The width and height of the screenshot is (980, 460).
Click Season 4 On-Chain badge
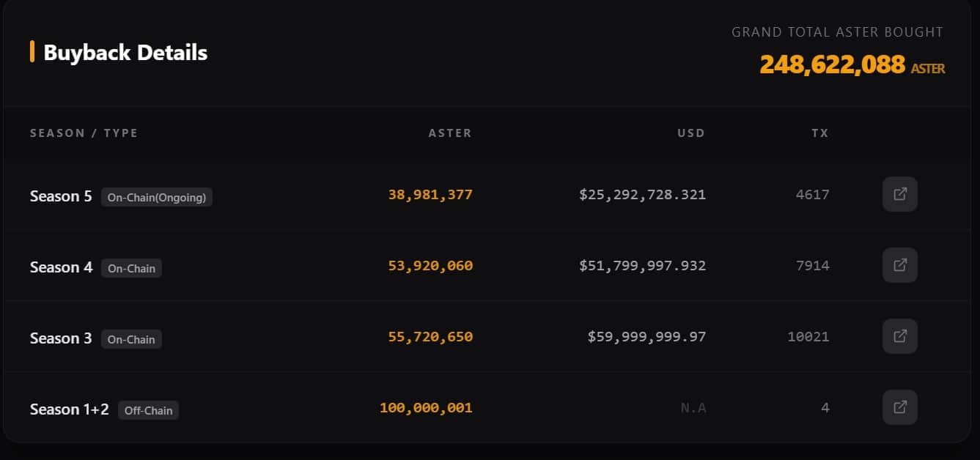coord(131,268)
